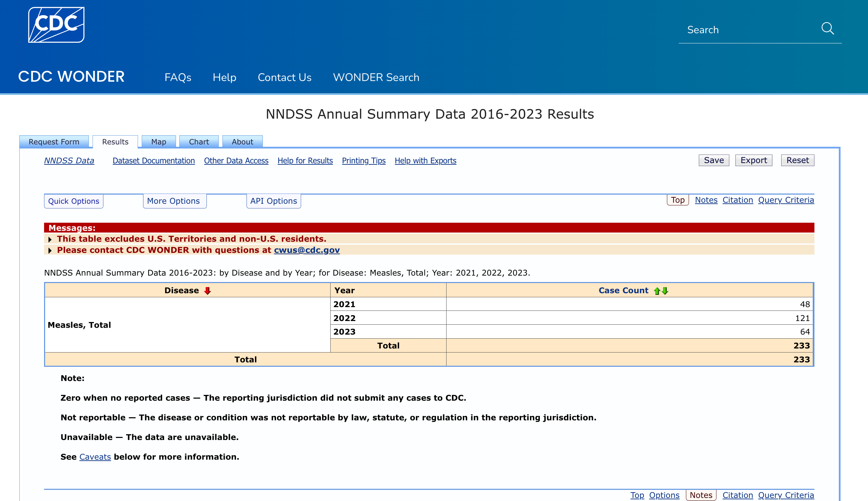868x501 pixels.
Task: Click the lower Query Criteria link
Action: 786,495
